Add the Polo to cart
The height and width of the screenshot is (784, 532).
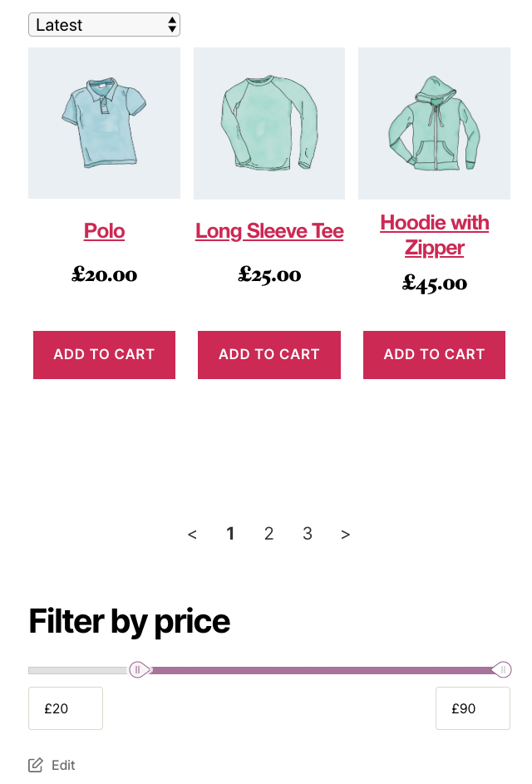pos(104,354)
